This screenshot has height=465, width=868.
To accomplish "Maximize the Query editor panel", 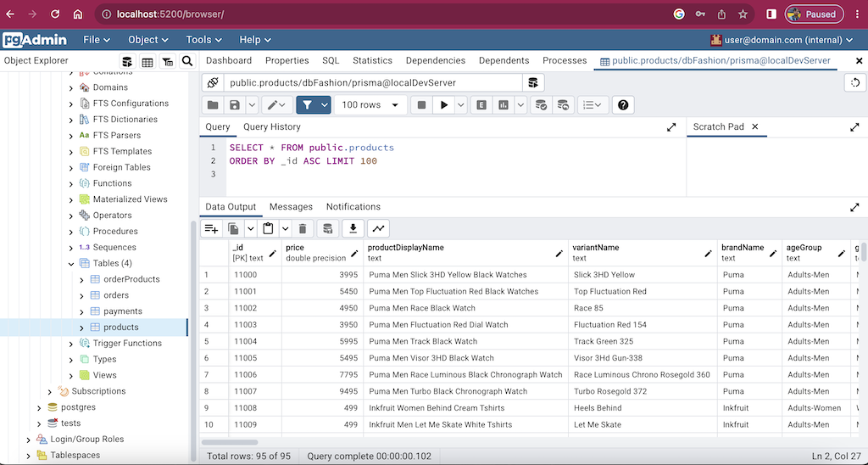I will pyautogui.click(x=671, y=127).
